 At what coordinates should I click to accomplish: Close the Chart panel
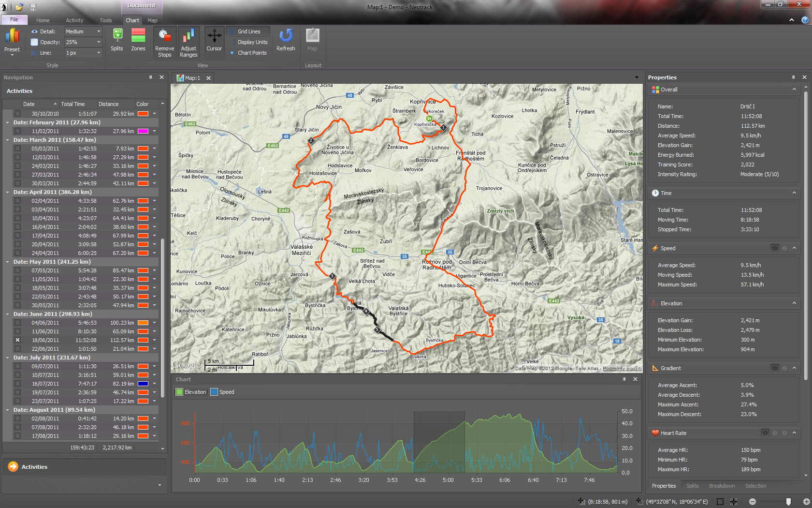pos(635,379)
